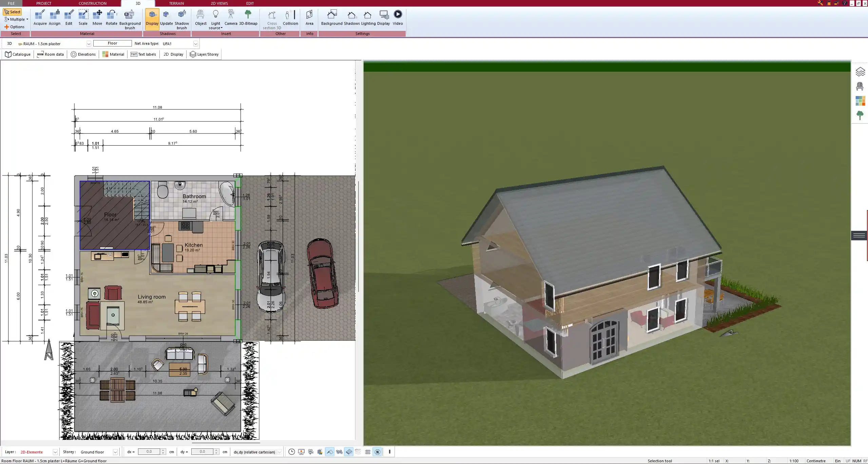Insert a Camera in the scene
The height and width of the screenshot is (464, 868).
pos(231,18)
